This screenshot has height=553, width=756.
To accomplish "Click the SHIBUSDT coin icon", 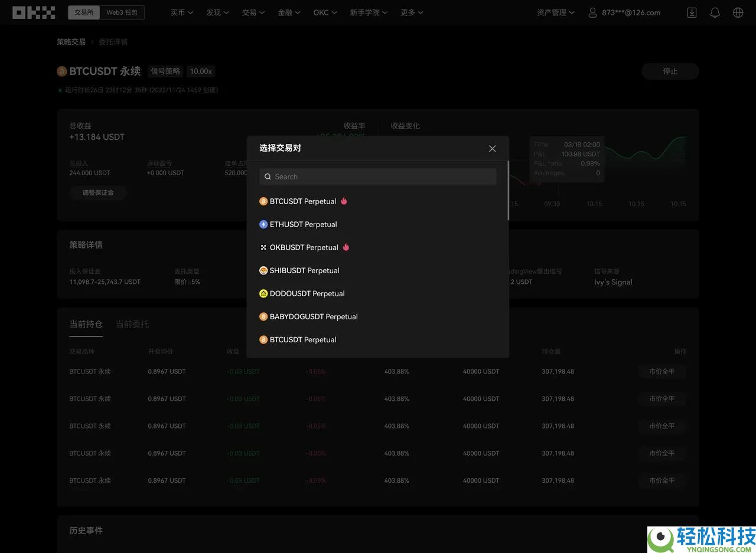I will [263, 270].
